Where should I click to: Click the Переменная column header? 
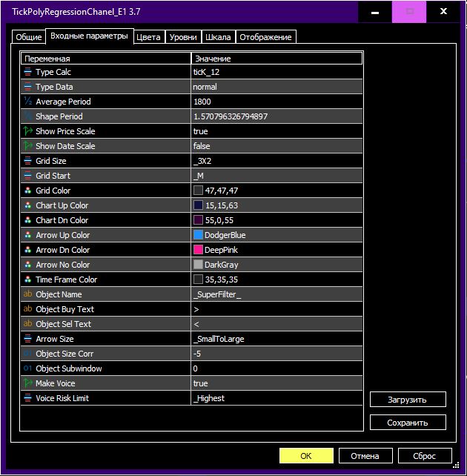coord(105,59)
